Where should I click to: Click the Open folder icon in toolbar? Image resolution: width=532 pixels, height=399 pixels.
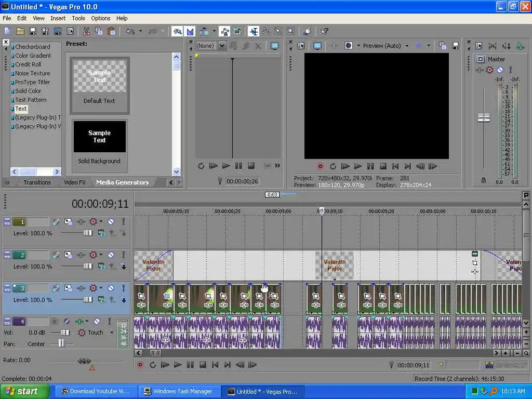click(x=20, y=32)
